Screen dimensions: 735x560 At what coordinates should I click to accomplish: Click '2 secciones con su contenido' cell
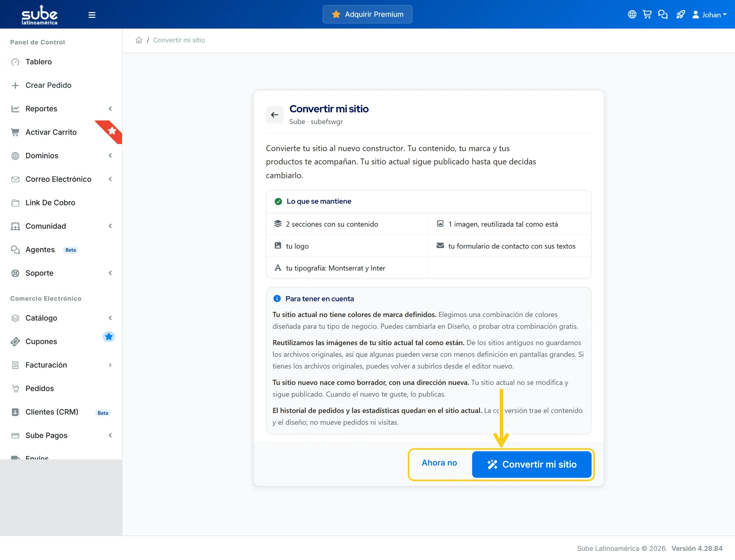coord(347,224)
